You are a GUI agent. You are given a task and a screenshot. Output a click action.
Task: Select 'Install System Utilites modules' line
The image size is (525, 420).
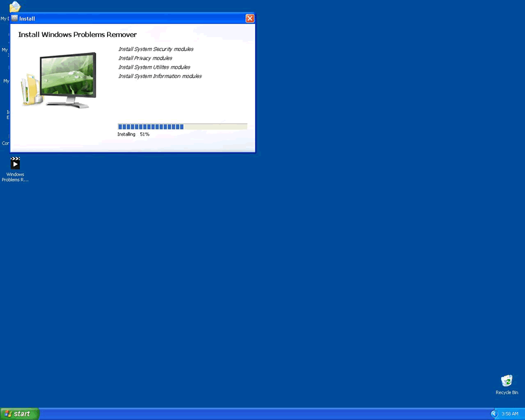[x=154, y=67]
